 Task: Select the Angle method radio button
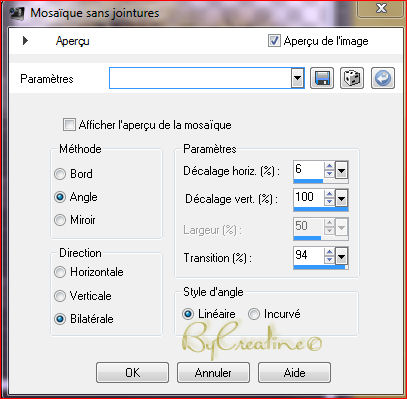(x=60, y=197)
